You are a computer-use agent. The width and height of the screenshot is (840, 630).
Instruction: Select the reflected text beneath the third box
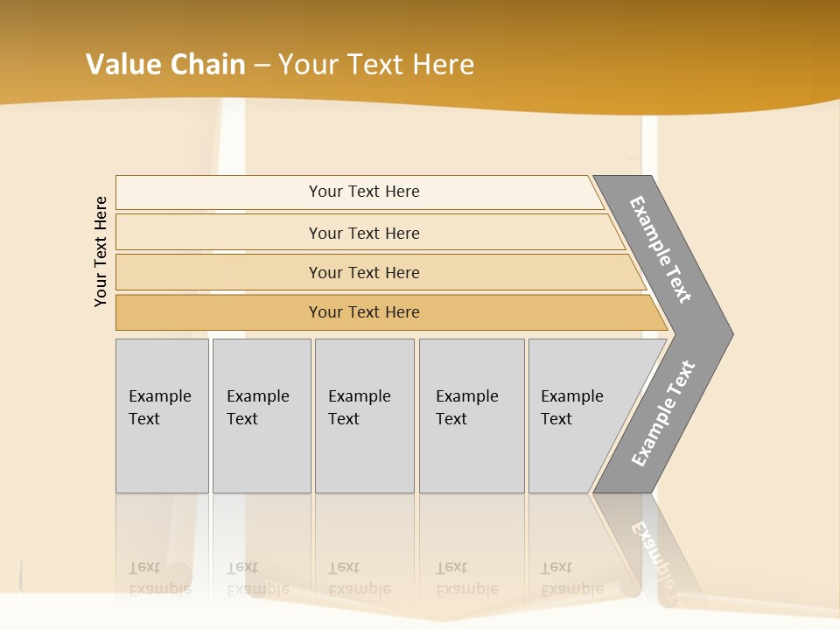click(x=360, y=578)
